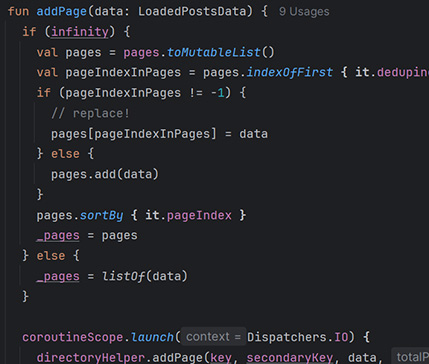Click the LoadedPostsData type reference
429x364 pixels.
[192, 12]
